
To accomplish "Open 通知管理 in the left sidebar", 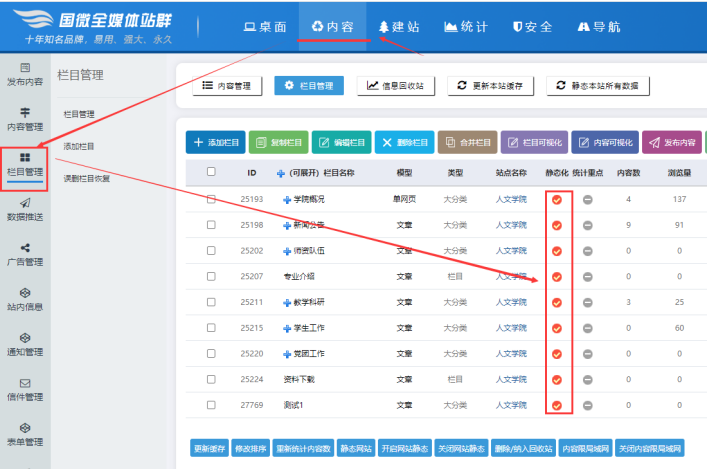I will 25,343.
